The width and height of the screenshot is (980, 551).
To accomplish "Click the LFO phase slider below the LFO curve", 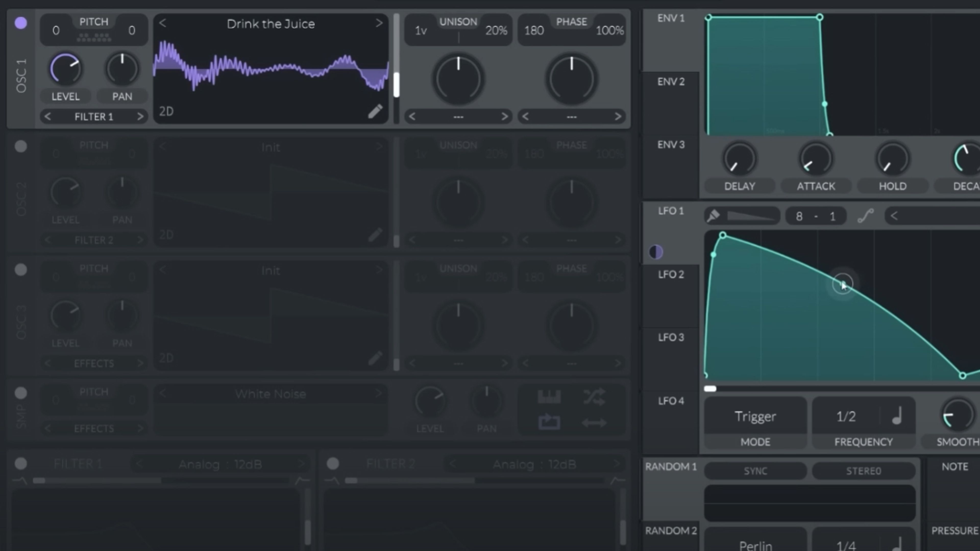I will tap(711, 389).
